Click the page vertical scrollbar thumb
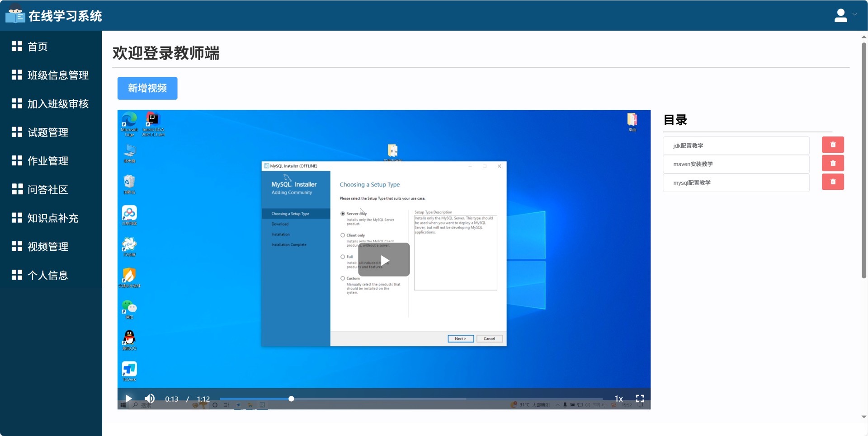 [x=863, y=160]
